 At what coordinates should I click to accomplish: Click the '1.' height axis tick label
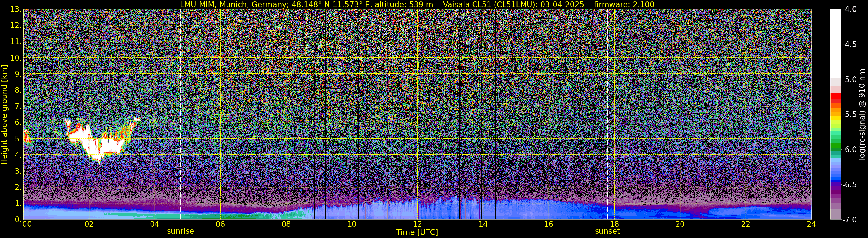point(18,203)
